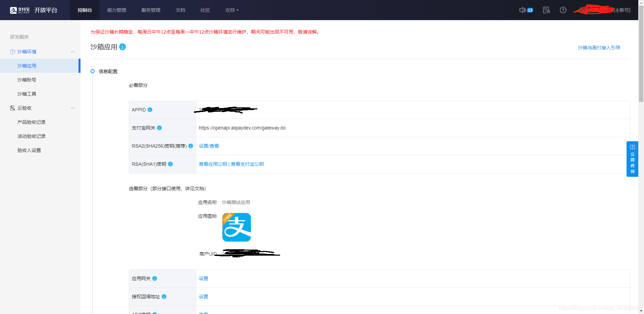This screenshot has height=314, width=644.
Task: Click the 查看应用公钥 link
Action: click(x=213, y=164)
